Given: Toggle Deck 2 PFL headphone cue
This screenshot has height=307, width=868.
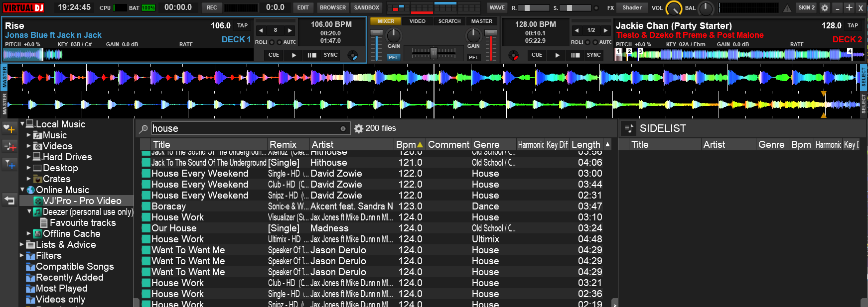Looking at the screenshot, I should pos(473,57).
